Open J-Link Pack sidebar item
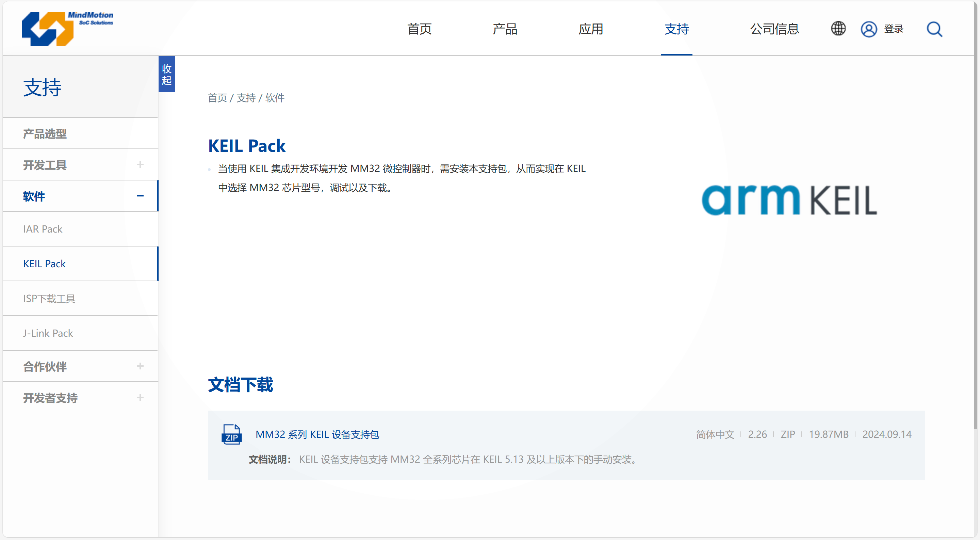 click(48, 333)
